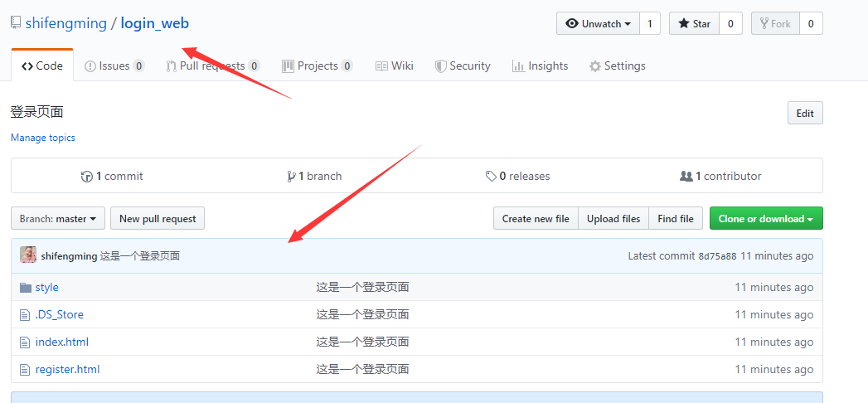Star the login_web repository
The image size is (868, 403).
click(694, 24)
